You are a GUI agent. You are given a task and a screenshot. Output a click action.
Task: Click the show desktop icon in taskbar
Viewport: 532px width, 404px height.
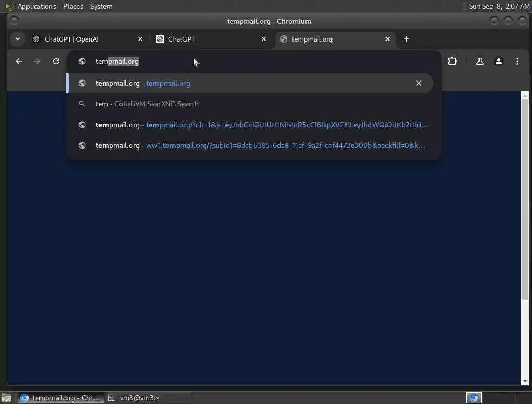click(x=6, y=398)
